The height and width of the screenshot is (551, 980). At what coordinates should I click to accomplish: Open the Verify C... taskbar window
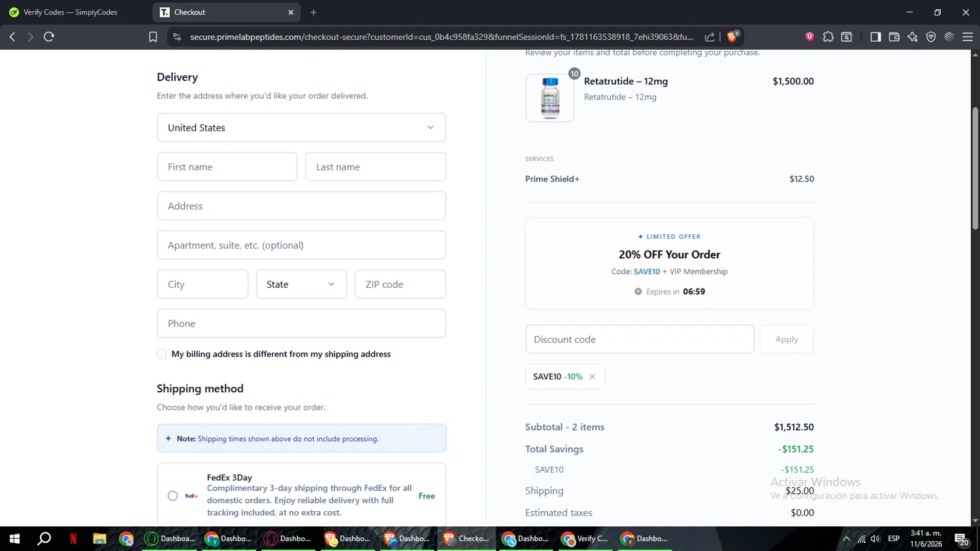(x=586, y=539)
